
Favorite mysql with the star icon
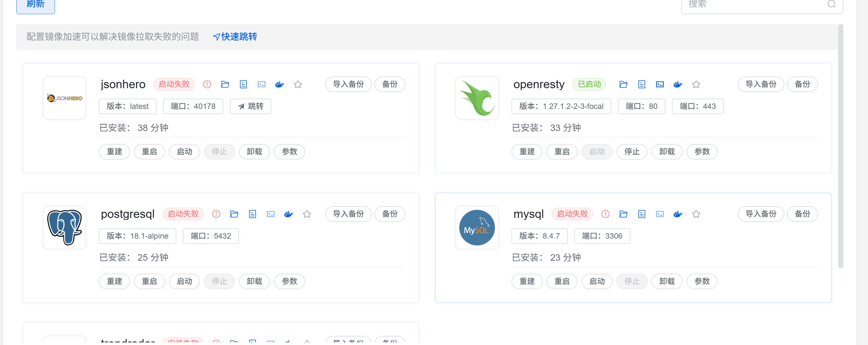pos(696,214)
